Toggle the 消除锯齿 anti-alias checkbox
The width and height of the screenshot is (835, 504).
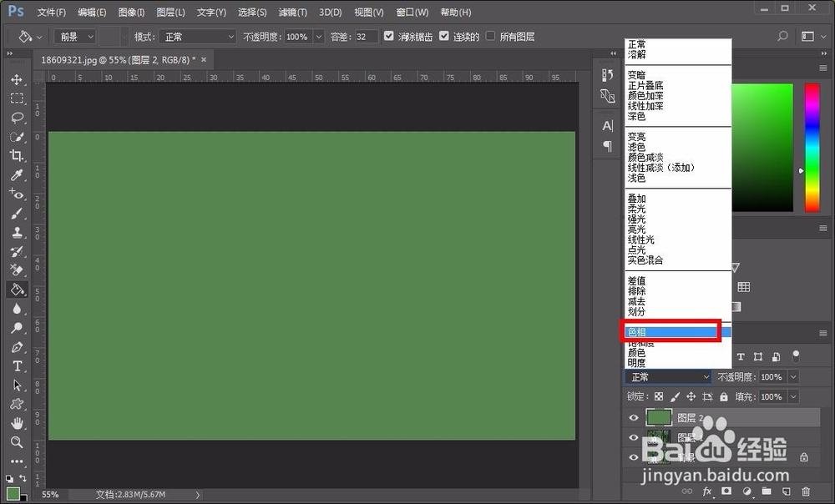389,36
